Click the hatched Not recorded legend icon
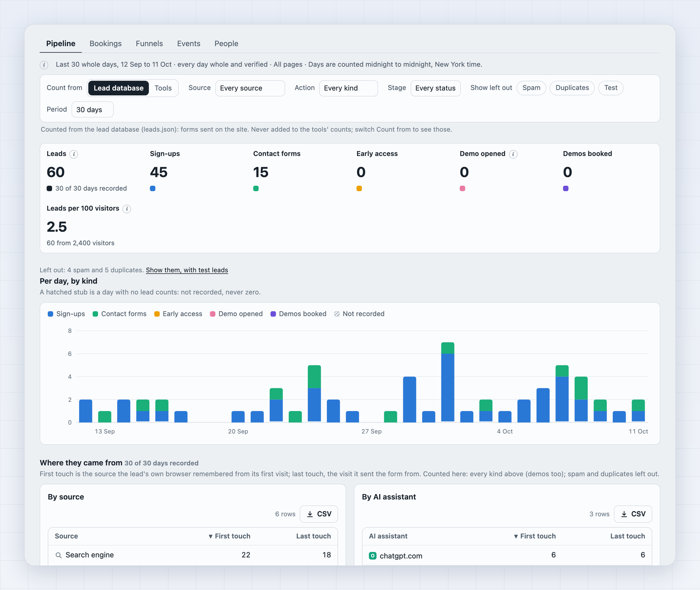Image resolution: width=700 pixels, height=590 pixels. click(x=337, y=314)
